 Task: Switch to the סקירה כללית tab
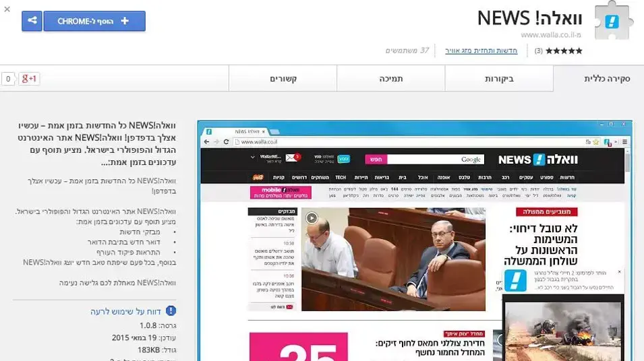coord(598,78)
